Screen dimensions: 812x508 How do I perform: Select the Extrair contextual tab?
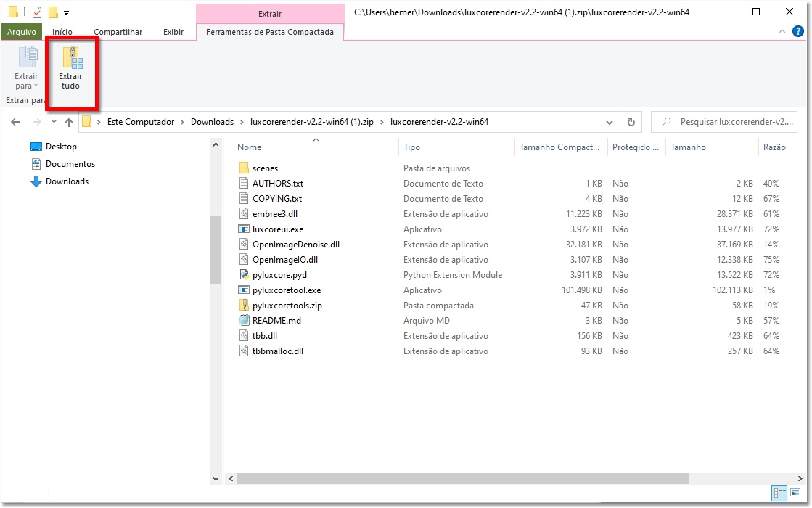pyautogui.click(x=270, y=14)
